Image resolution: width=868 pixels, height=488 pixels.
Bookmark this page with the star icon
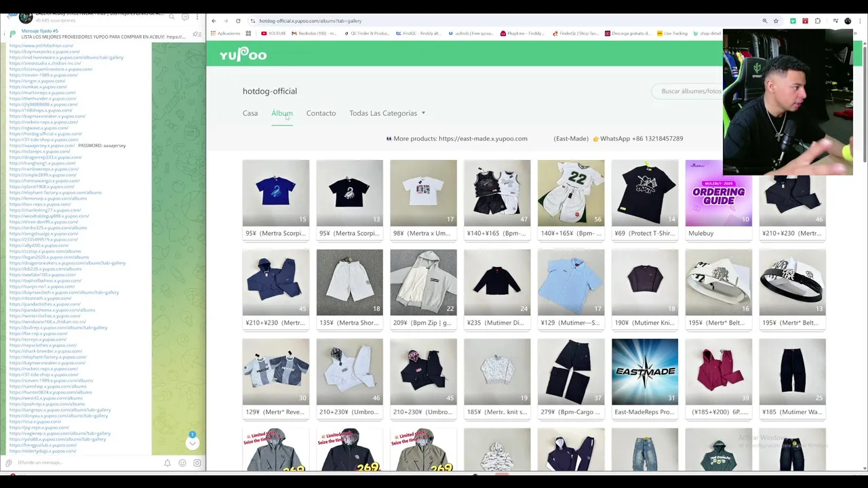[776, 21]
